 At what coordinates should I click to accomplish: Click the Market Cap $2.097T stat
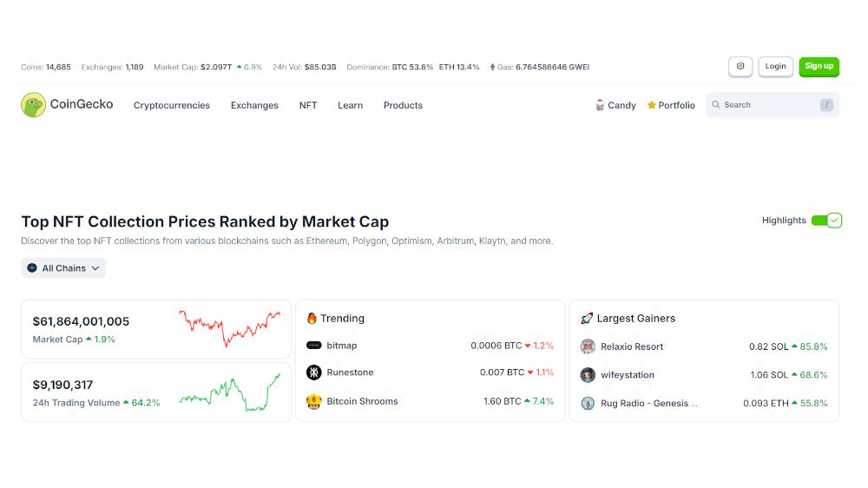(207, 67)
